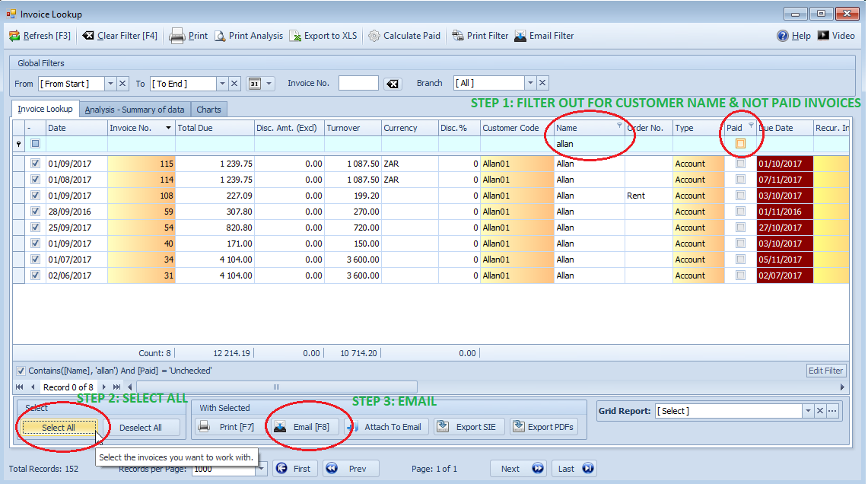The image size is (868, 484).
Task: Click the horizontal scrollbar thumb
Action: [277, 387]
